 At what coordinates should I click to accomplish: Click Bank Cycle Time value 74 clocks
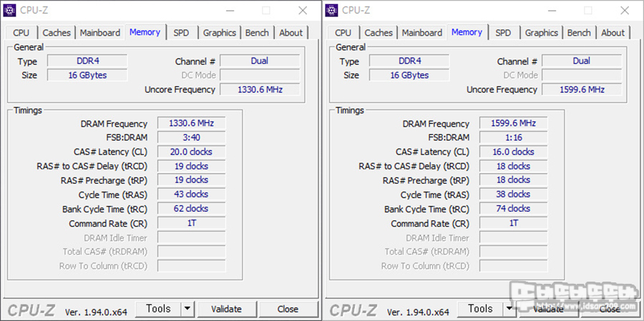[x=513, y=209]
